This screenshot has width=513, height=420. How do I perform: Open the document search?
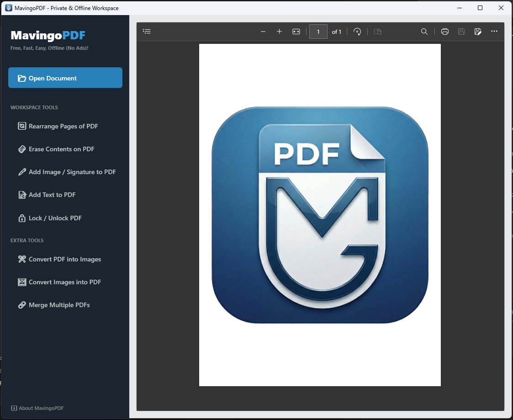[424, 31]
